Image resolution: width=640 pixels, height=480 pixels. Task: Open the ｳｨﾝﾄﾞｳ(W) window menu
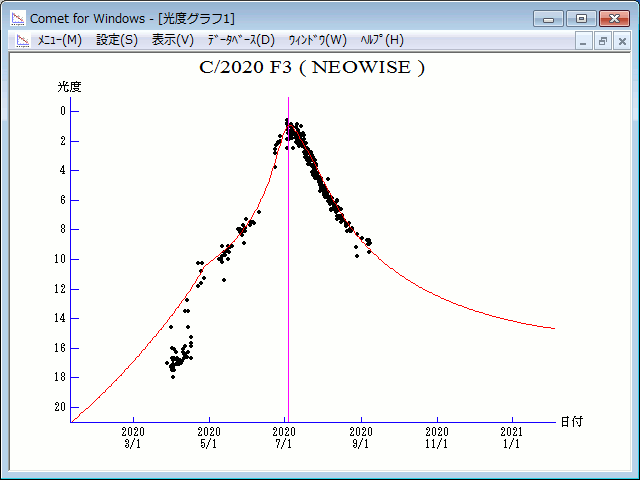point(317,40)
